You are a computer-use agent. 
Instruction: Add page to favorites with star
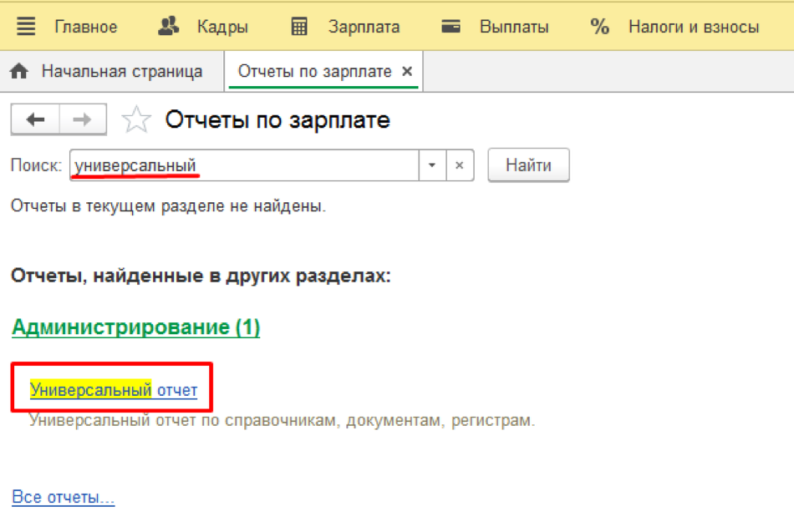tap(136, 119)
